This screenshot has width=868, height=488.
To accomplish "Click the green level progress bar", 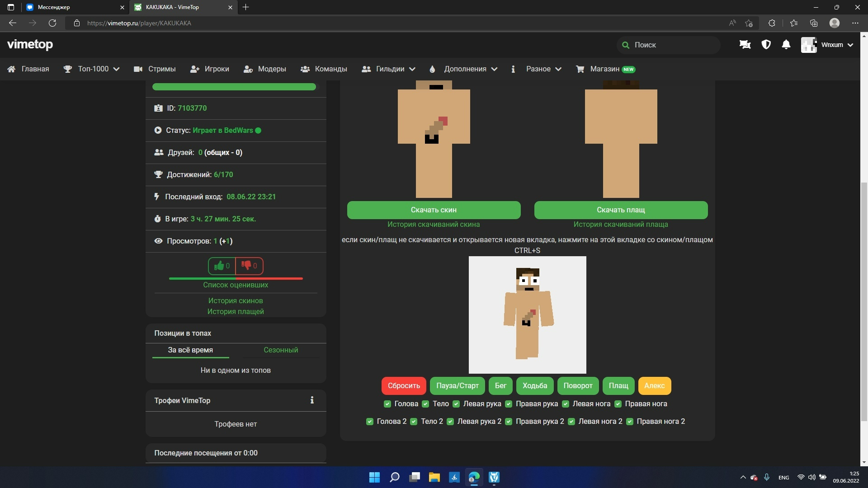I will [234, 87].
